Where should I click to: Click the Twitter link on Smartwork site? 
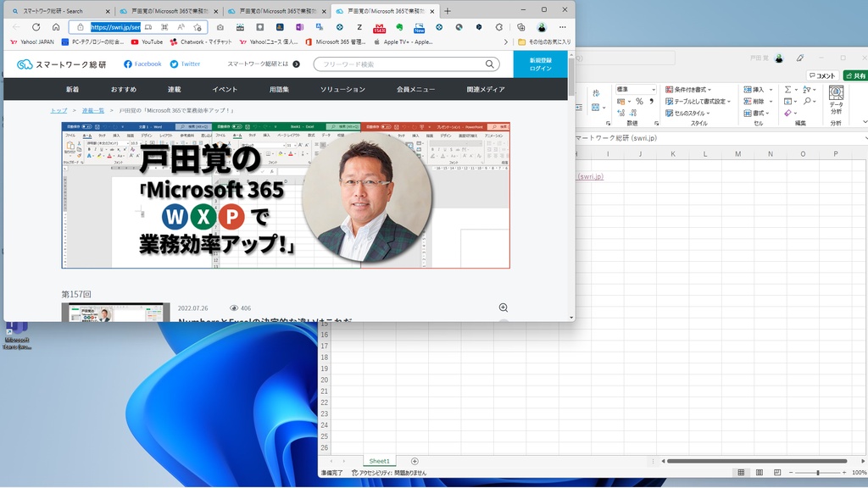[x=185, y=64]
